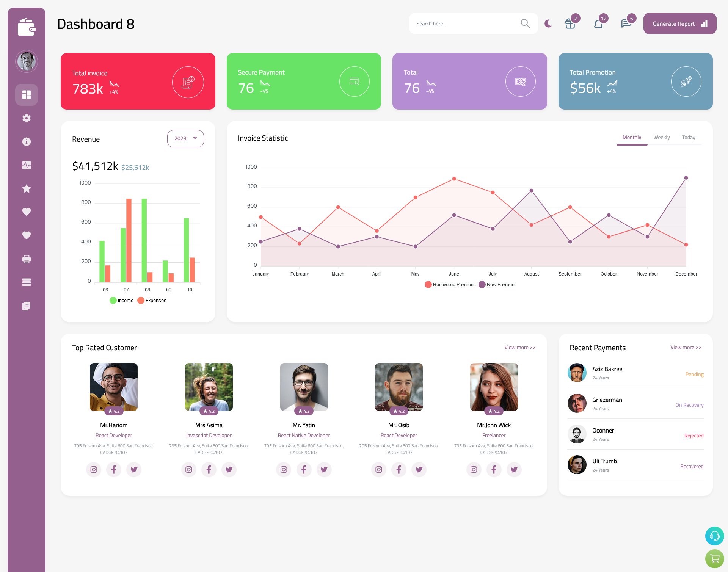Click the star/favorites icon in sidebar

[26, 188]
